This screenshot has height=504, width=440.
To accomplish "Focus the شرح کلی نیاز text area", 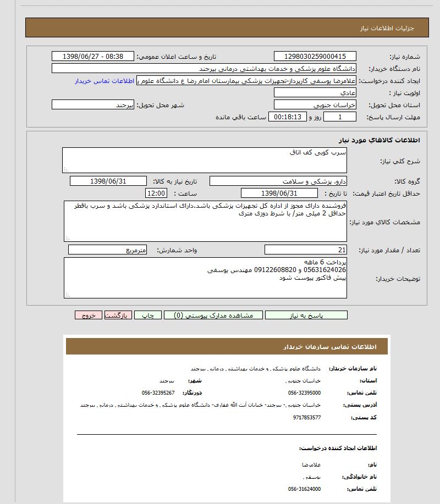I will tap(204, 160).
